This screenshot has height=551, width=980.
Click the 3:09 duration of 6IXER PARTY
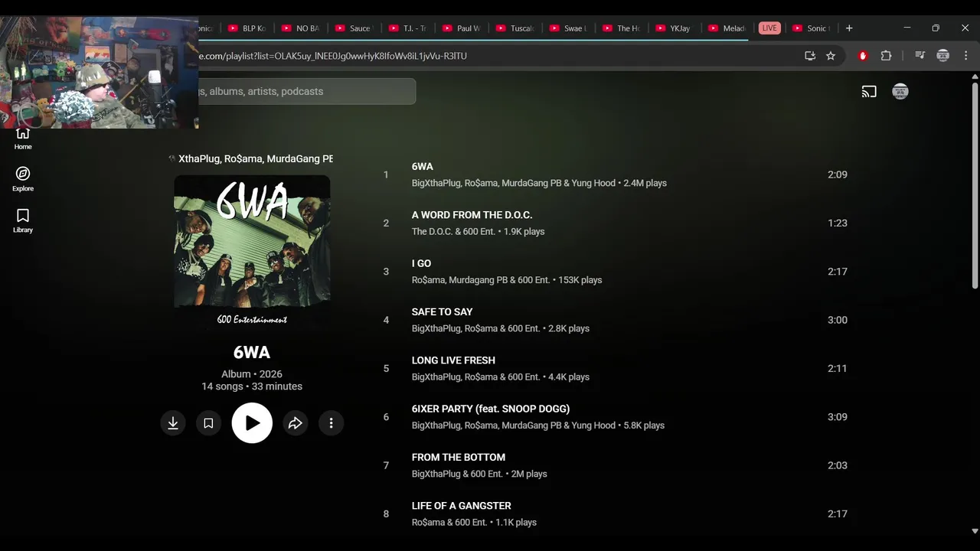pyautogui.click(x=838, y=417)
